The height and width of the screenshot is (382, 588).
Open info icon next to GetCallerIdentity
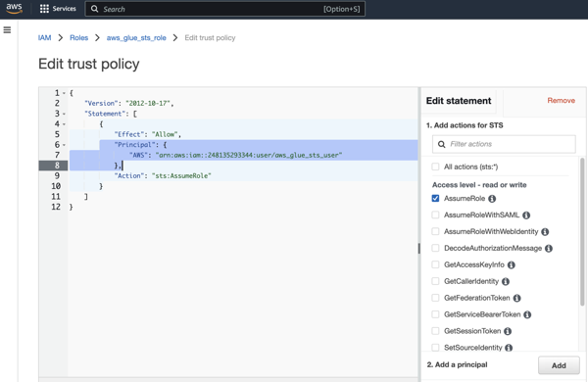(x=506, y=281)
